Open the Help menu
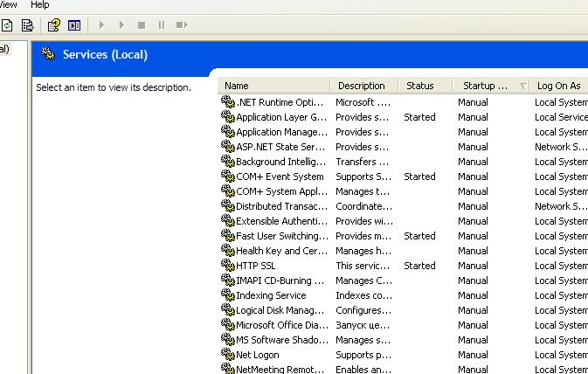Viewport: 588px width, 374px height. coord(40,5)
